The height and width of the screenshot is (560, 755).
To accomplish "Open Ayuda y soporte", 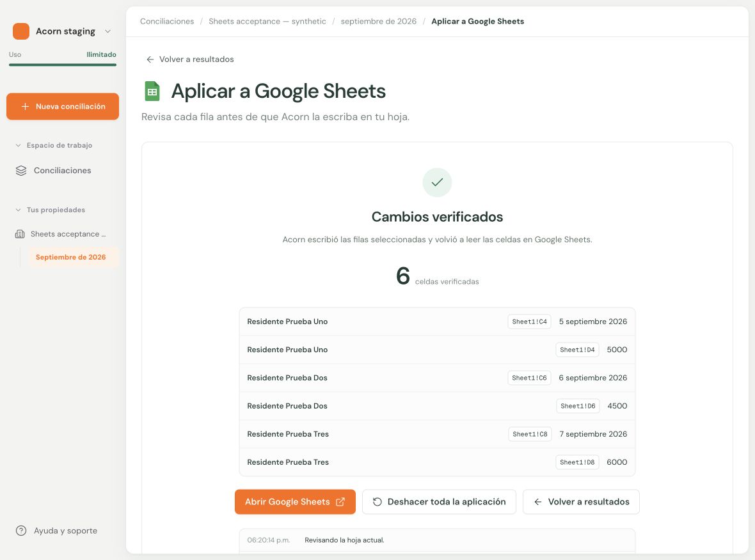I will [57, 531].
